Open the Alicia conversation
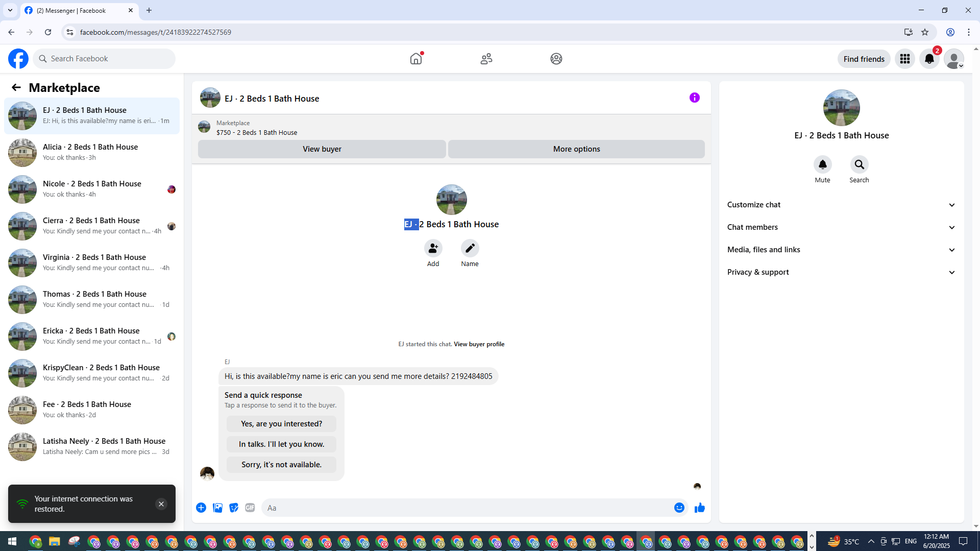The image size is (980, 551). coord(92,152)
